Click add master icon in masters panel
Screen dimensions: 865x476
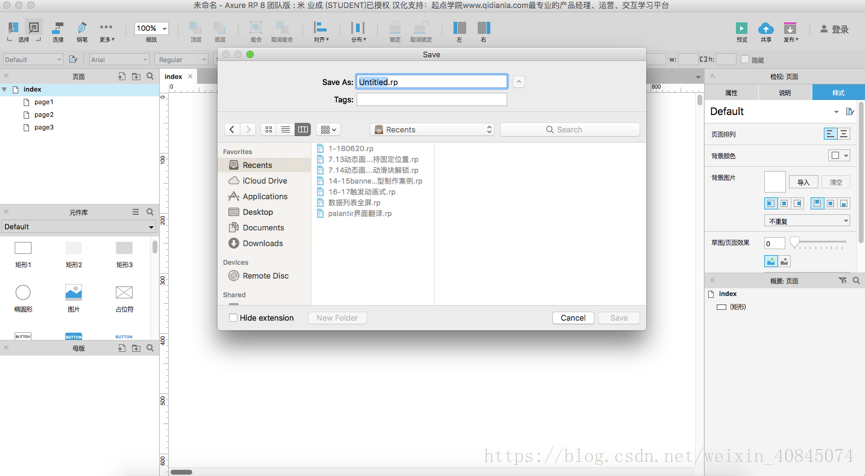[x=122, y=348]
